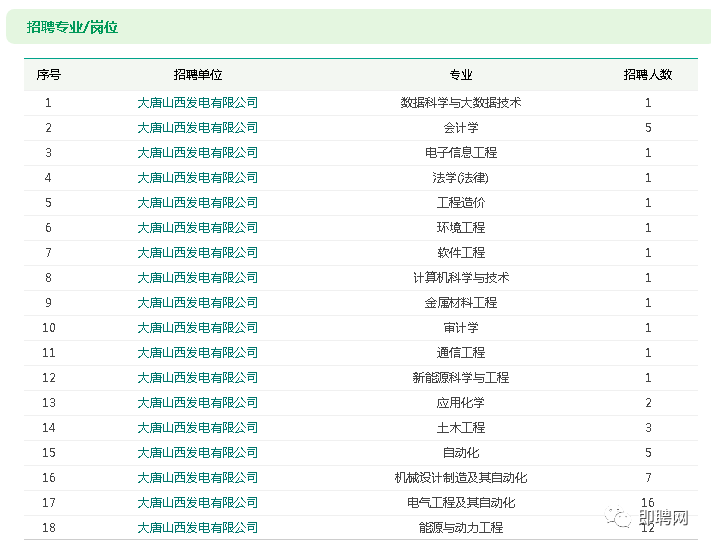Viewport: 711px width, 548px height.
Task: Click serial number 10 cell
Action: [x=49, y=328]
